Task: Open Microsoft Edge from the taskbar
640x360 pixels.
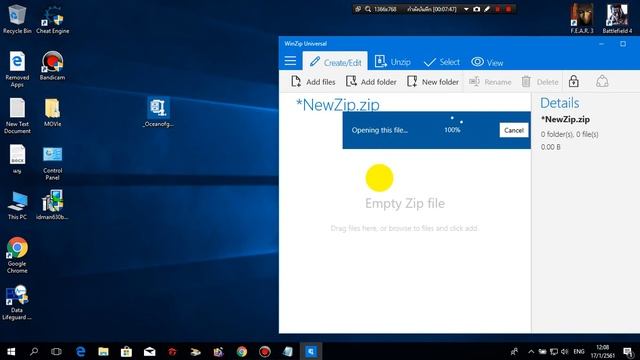Action: 80,351
